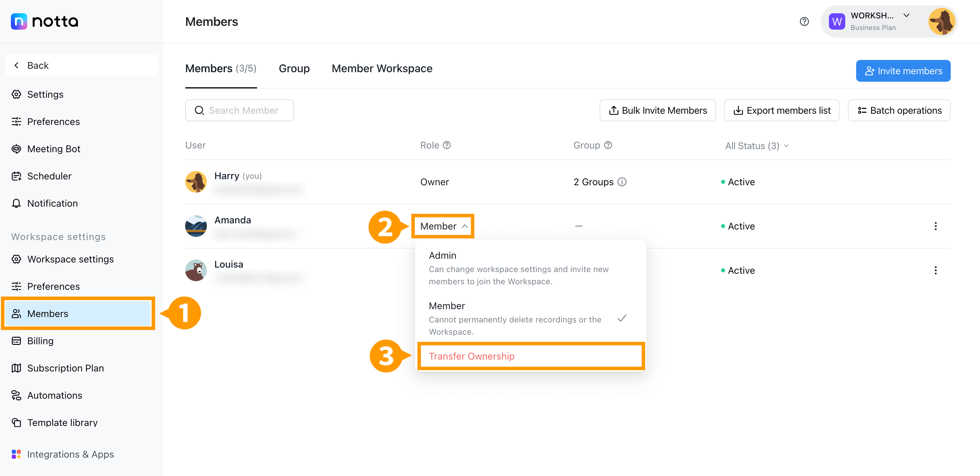The image size is (980, 476).
Task: Click the 'Harry (you)' name
Action: click(x=238, y=176)
